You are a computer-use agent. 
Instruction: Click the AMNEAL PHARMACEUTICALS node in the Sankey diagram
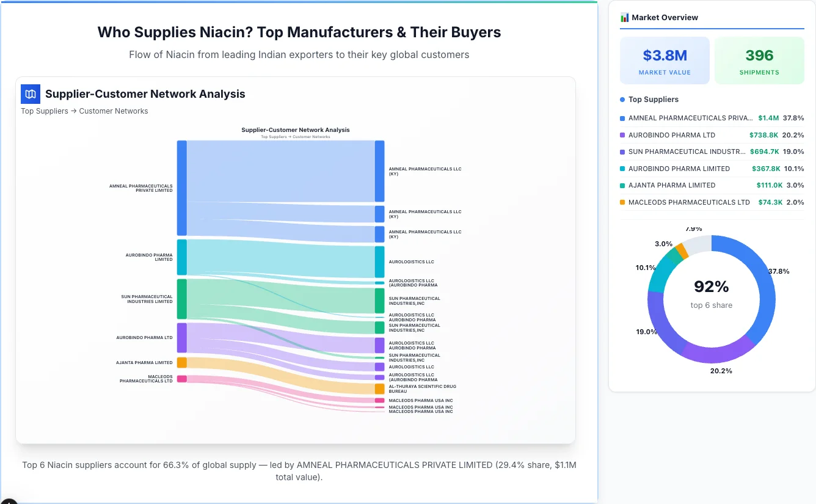[181, 188]
